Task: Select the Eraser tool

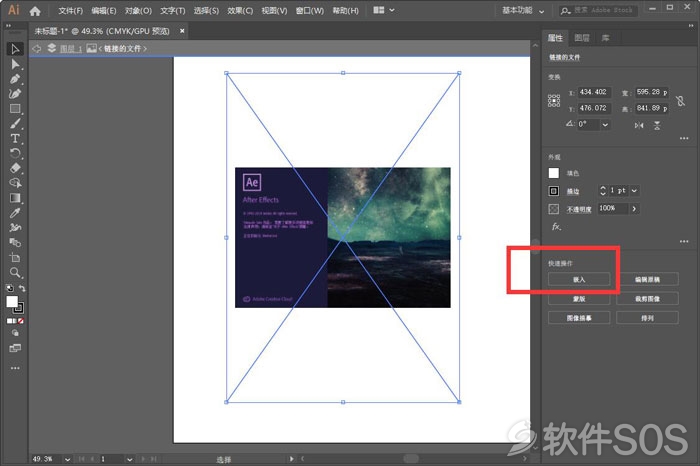Action: point(15,168)
